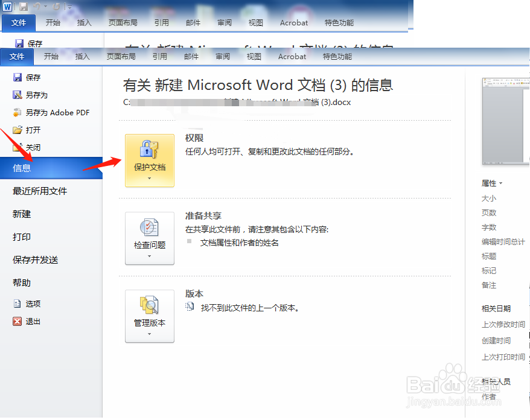Click the Word application icon in the title bar
The width and height of the screenshot is (530, 420).
[7, 7]
